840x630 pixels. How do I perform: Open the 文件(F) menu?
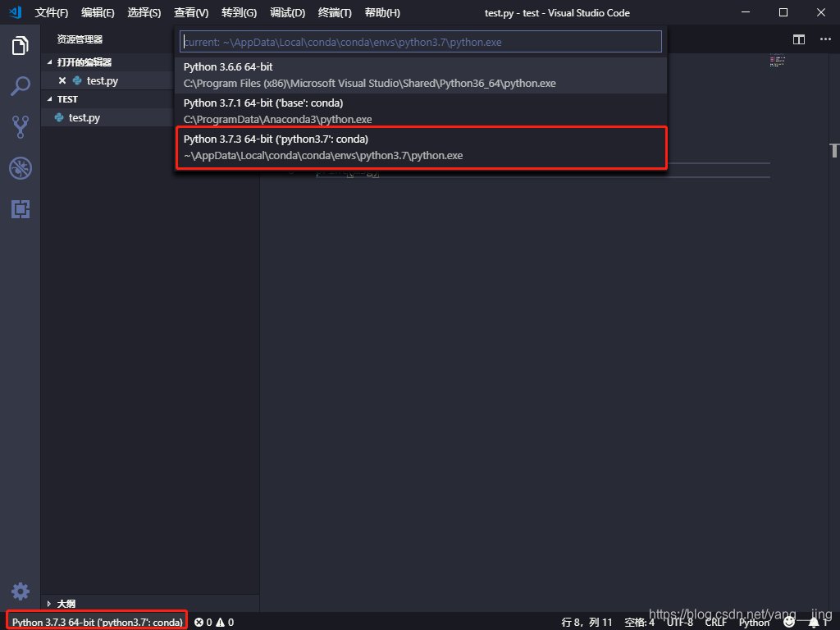pos(52,13)
